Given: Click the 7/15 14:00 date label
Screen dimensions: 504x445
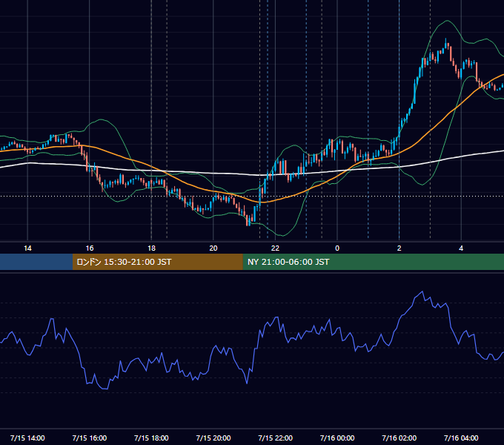Looking at the screenshot, I should click(x=27, y=438).
